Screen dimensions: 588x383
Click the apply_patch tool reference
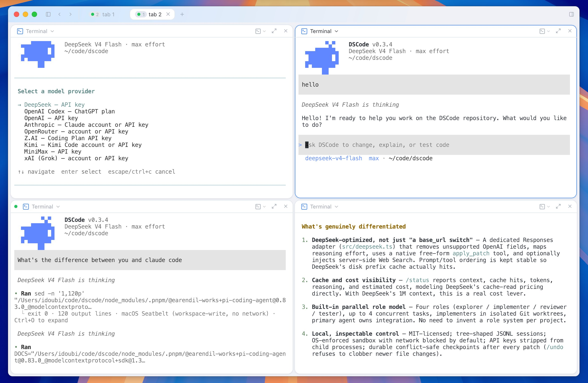(x=471, y=253)
